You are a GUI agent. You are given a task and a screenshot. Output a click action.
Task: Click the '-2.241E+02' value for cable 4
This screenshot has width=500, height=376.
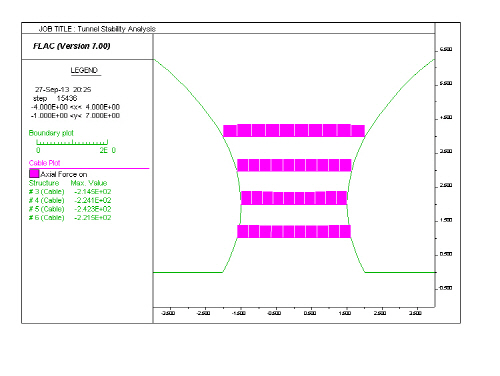click(93, 200)
